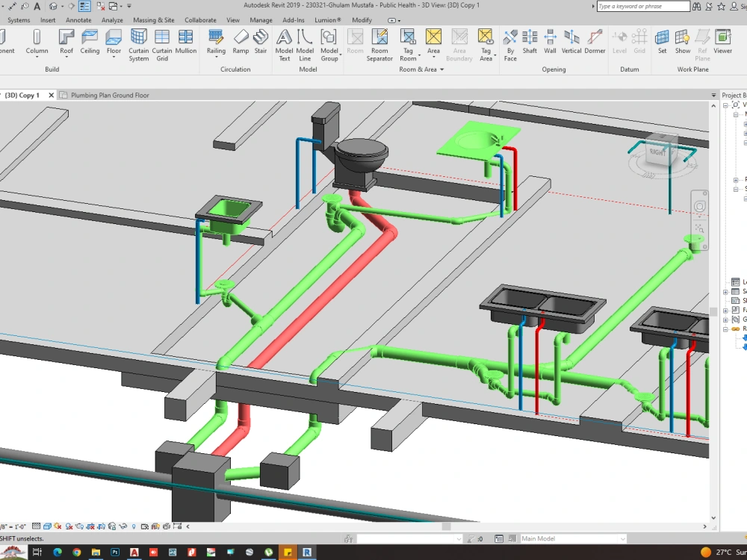
Task: Close the {3D} Copy 1 view tab
Action: tap(51, 96)
